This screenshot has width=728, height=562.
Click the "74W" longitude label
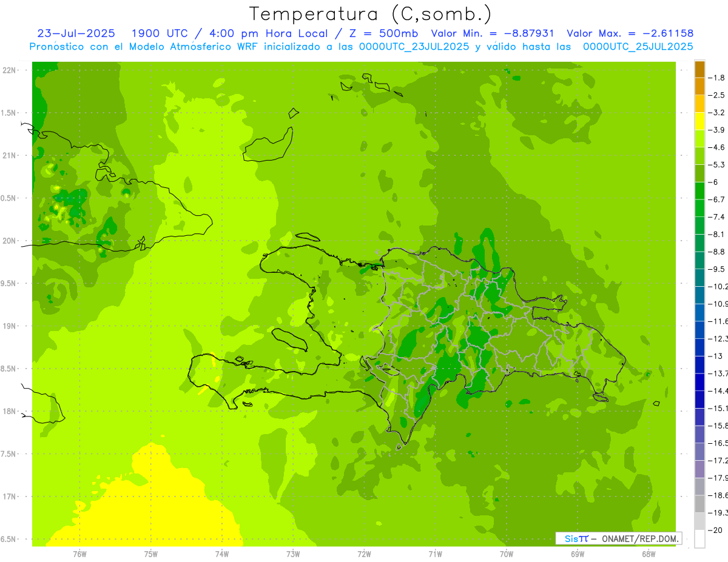tap(222, 554)
